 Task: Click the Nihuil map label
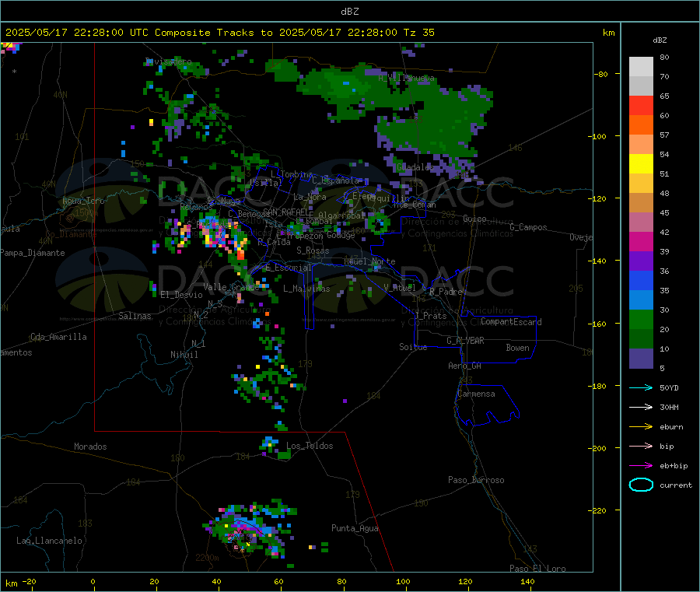pos(184,355)
